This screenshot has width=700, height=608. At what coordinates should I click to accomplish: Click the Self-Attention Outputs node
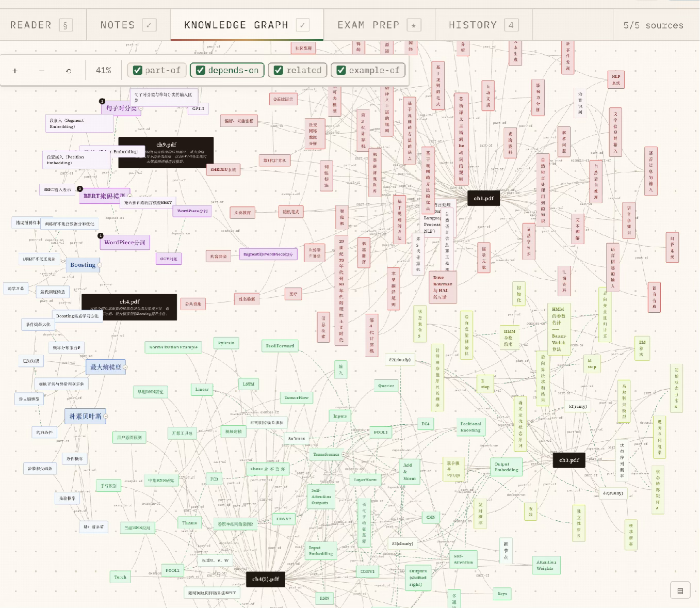pos(321,497)
